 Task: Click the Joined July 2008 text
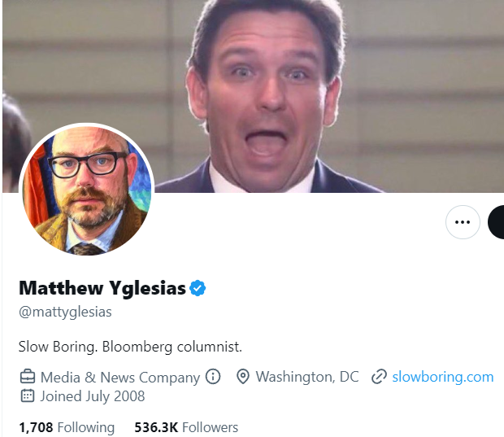pyautogui.click(x=93, y=396)
